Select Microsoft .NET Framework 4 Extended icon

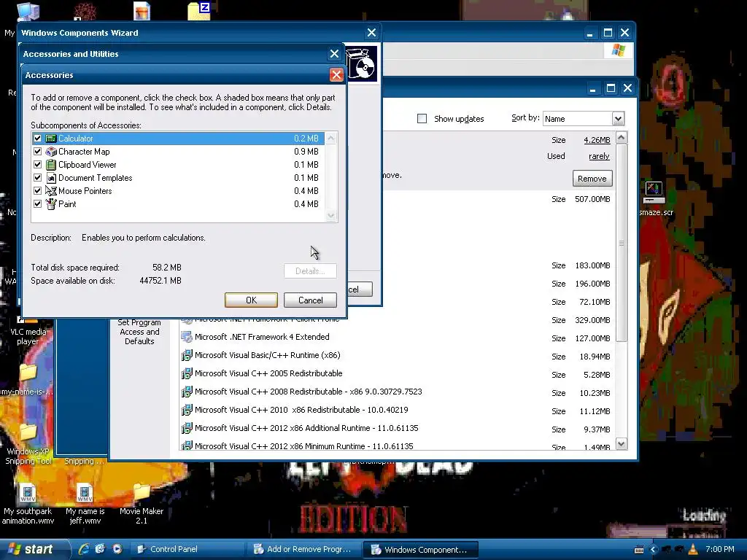(186, 337)
